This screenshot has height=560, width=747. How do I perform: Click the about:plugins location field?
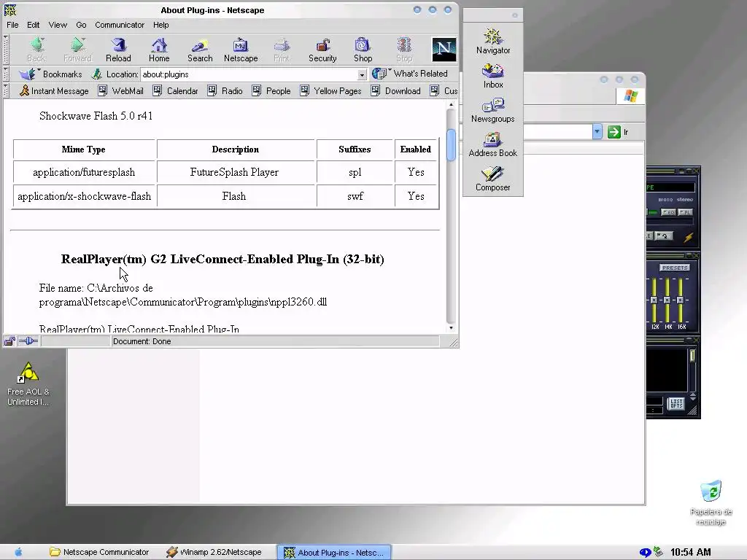pyautogui.click(x=249, y=74)
